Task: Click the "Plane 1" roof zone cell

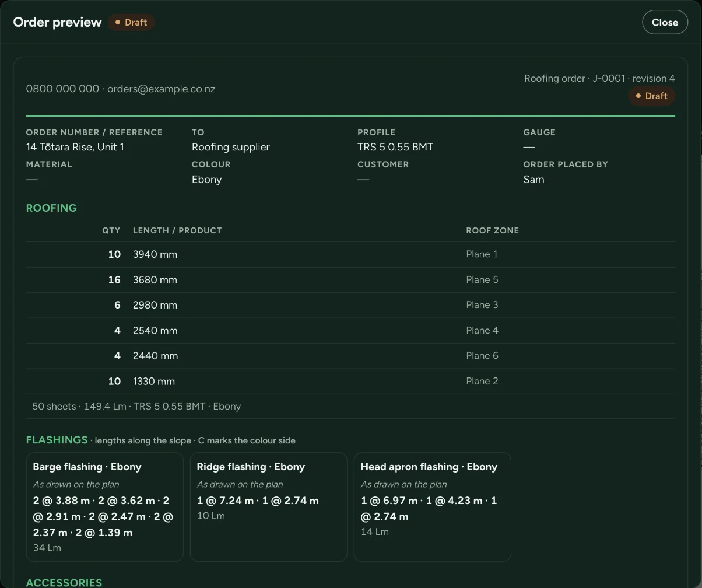Action: [x=482, y=254]
